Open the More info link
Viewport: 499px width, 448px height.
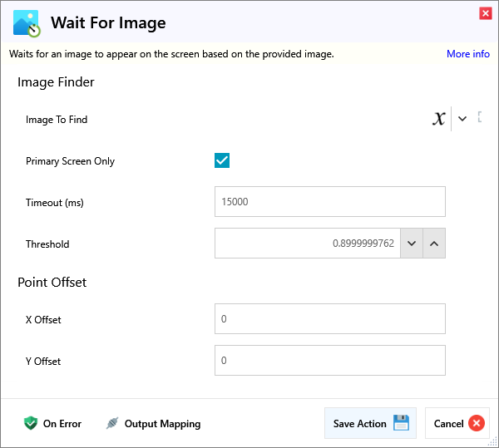[467, 54]
